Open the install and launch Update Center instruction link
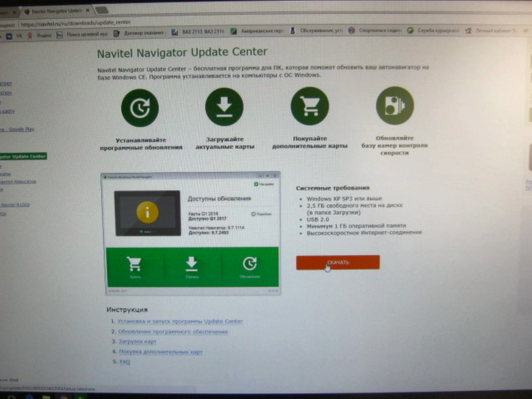This screenshot has width=532, height=399. point(180,321)
